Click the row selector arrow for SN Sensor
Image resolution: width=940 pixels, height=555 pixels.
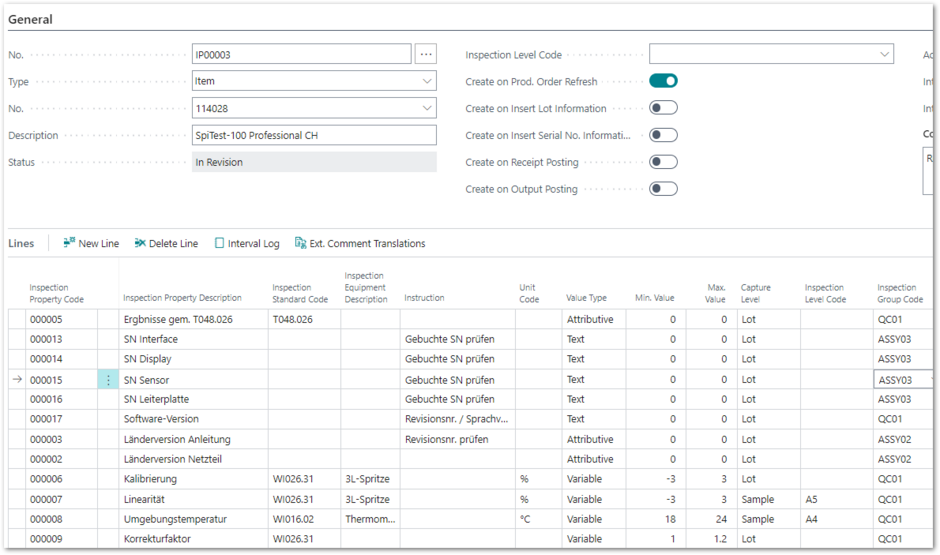click(16, 380)
